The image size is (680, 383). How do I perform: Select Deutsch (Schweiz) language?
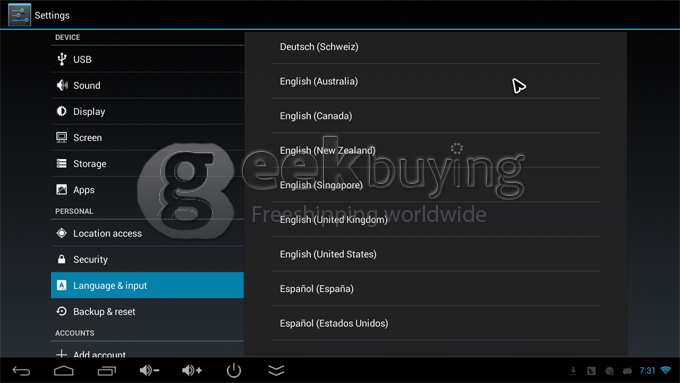coord(435,47)
